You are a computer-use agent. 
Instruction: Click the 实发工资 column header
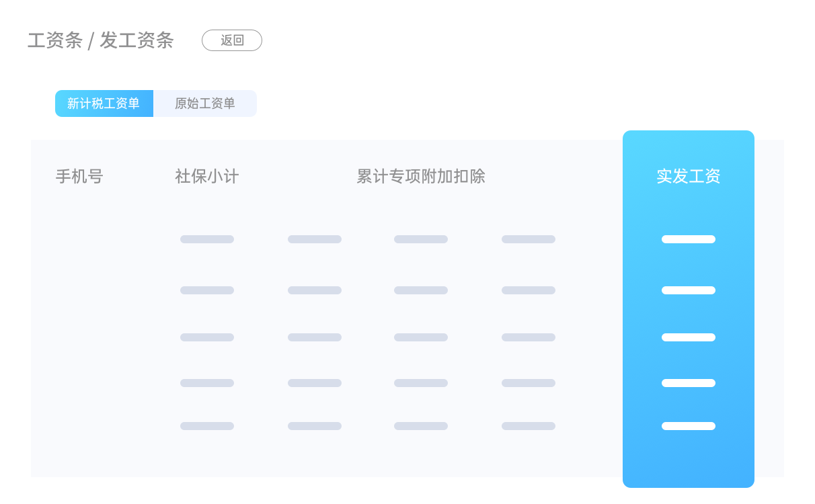click(688, 177)
